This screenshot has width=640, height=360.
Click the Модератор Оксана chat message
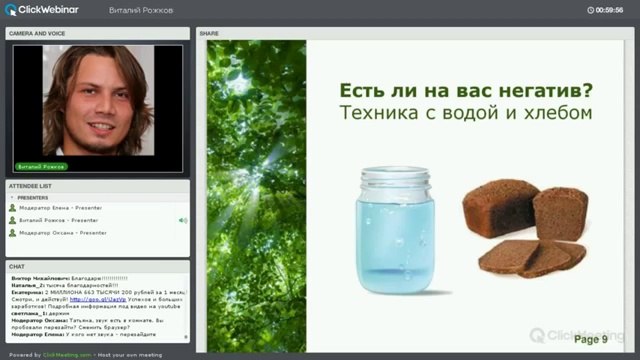coord(88,324)
